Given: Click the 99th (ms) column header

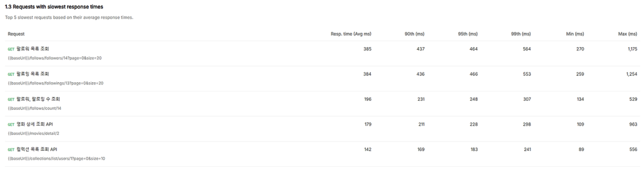Looking at the screenshot, I should tap(521, 34).
